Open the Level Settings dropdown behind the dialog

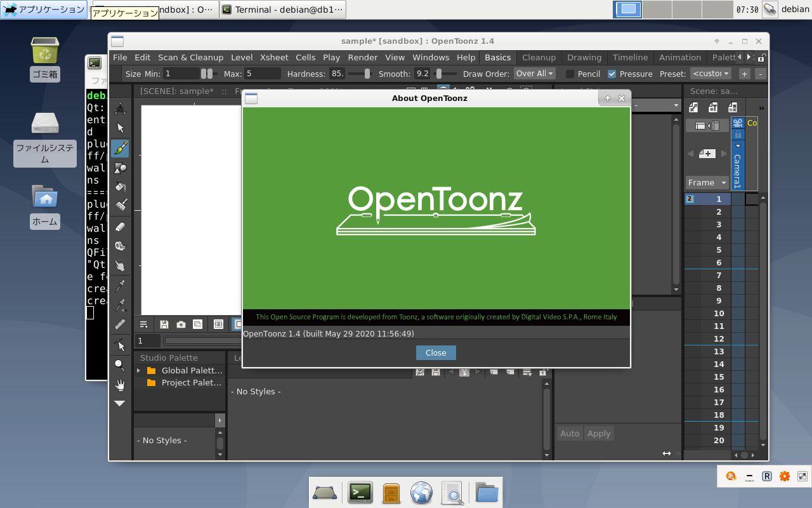pyautogui.click(x=657, y=105)
